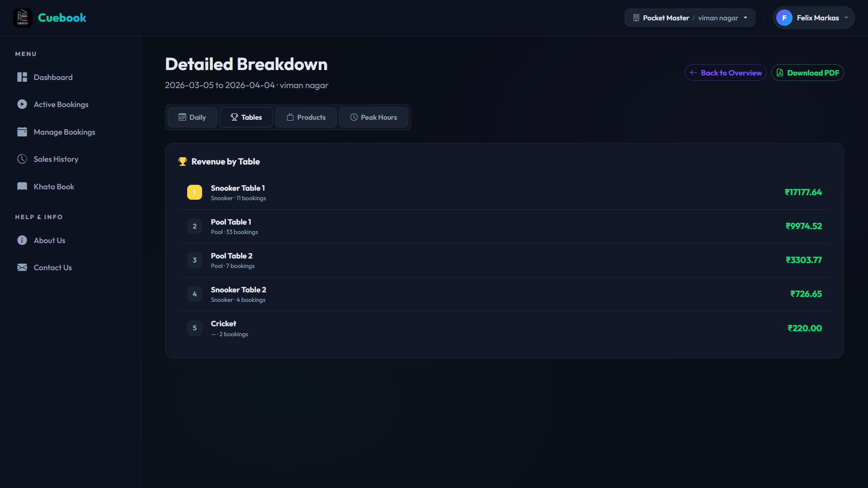This screenshot has width=868, height=488.
Task: Expand the Pocket Master venue dropdown
Action: click(690, 18)
